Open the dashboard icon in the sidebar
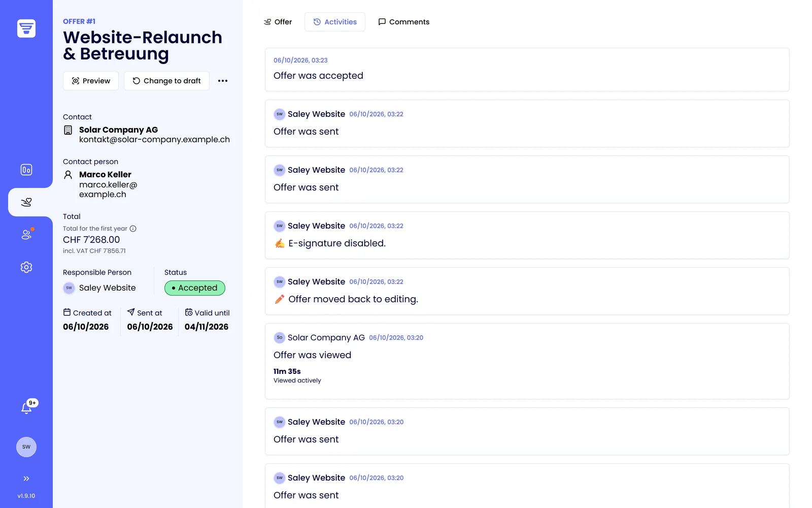Image resolution: width=812 pixels, height=508 pixels. [x=26, y=170]
